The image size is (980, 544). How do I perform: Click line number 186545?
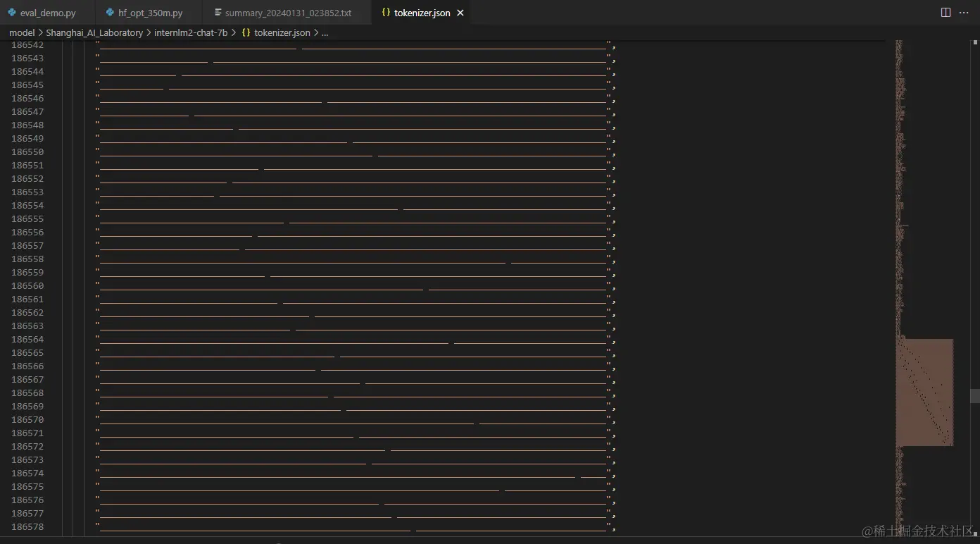click(x=27, y=85)
